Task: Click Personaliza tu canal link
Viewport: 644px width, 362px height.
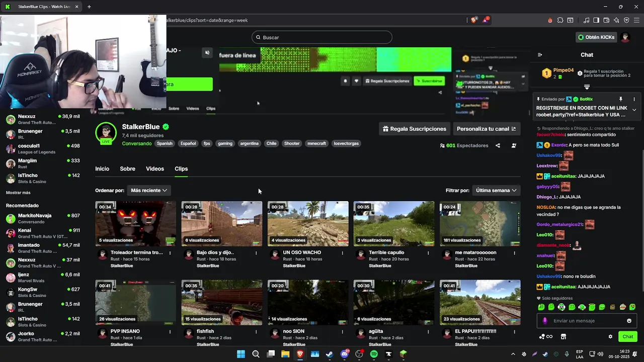Action: tap(487, 129)
